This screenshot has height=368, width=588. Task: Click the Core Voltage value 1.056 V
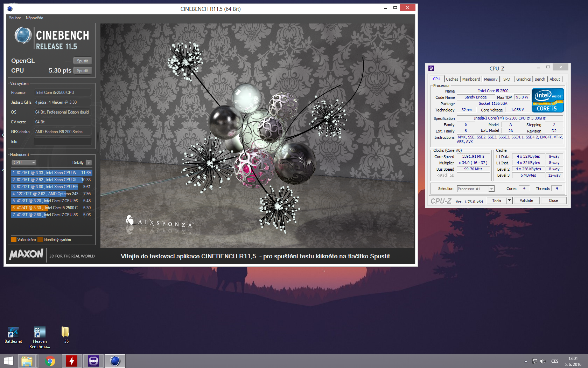(x=517, y=110)
